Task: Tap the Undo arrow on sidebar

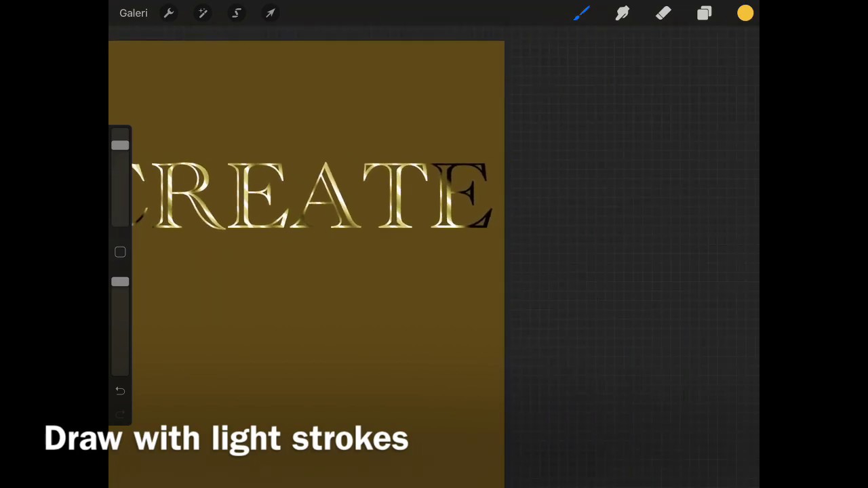Action: coord(120,390)
